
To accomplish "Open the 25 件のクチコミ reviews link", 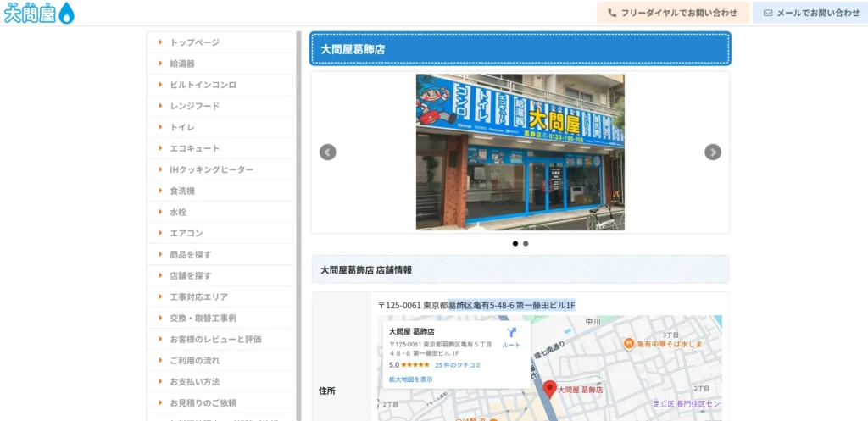I will coord(458,365).
